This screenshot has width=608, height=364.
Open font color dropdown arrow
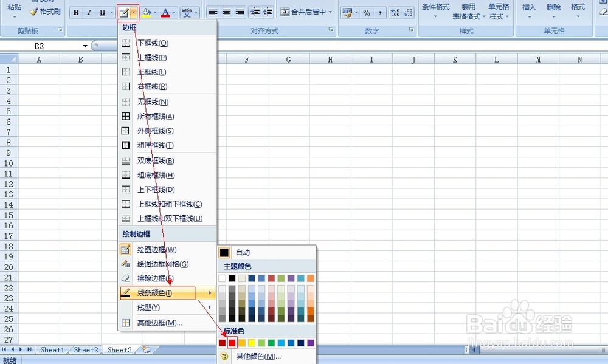[174, 12]
